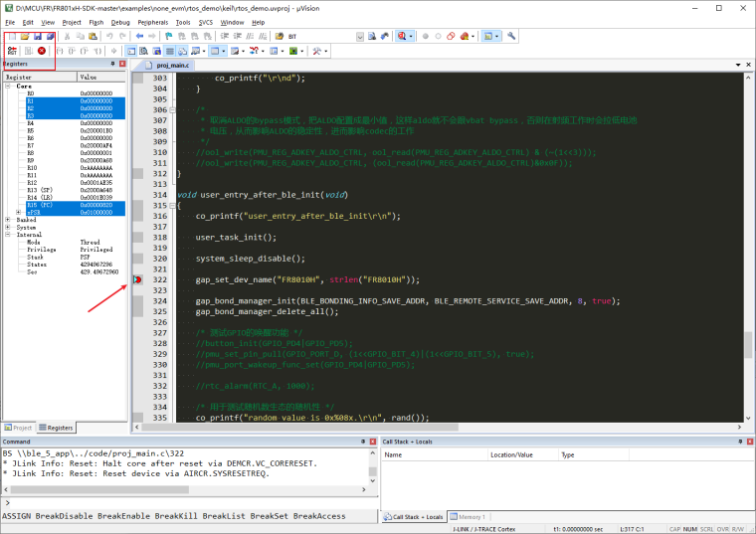756x534 pixels.
Task: Select the R15 (PC) register row
Action: point(76,205)
